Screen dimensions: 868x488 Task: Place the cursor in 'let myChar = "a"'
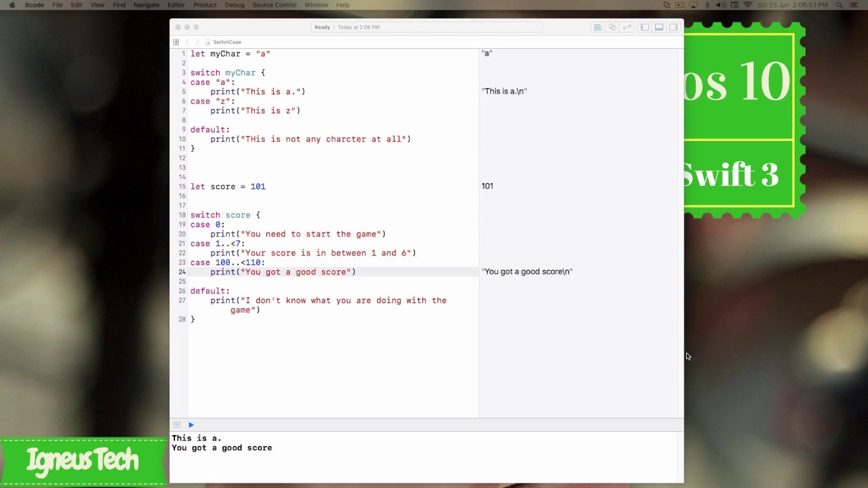pyautogui.click(x=231, y=54)
